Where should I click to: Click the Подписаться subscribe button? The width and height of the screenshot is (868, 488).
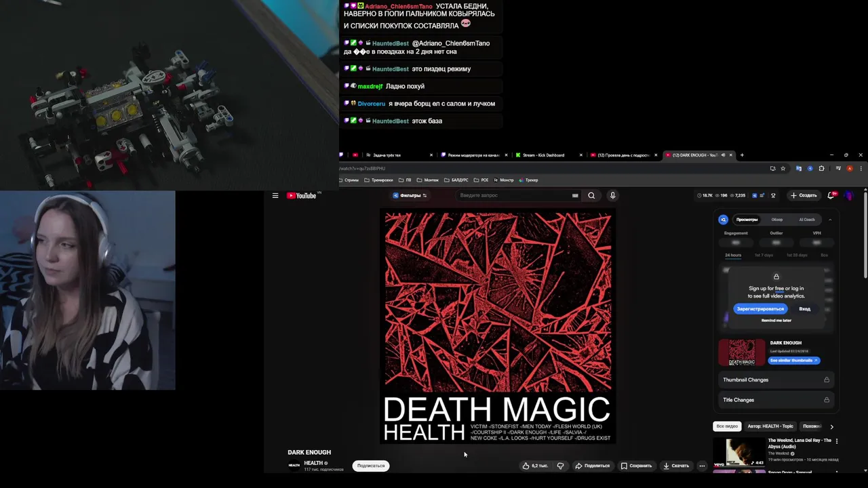[x=371, y=466]
